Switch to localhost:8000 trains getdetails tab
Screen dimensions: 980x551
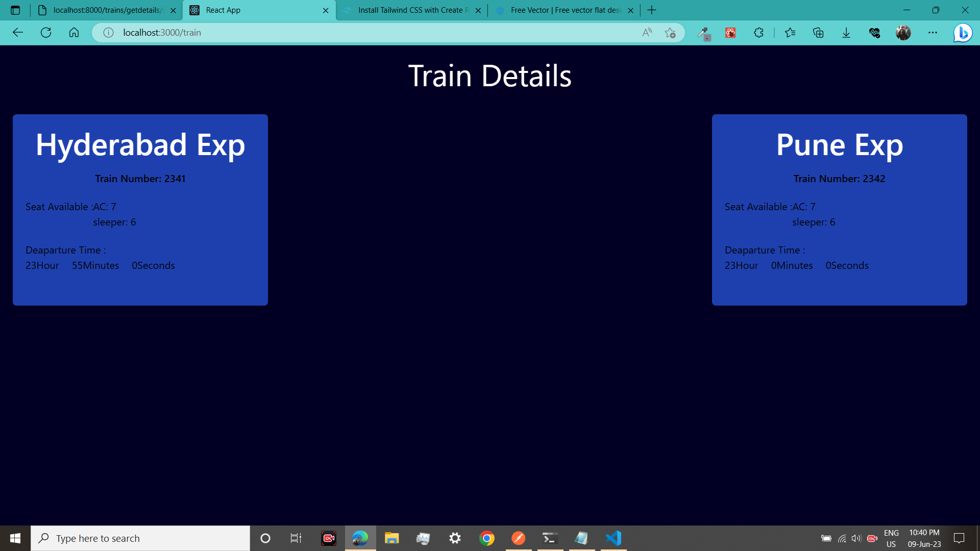point(106,10)
